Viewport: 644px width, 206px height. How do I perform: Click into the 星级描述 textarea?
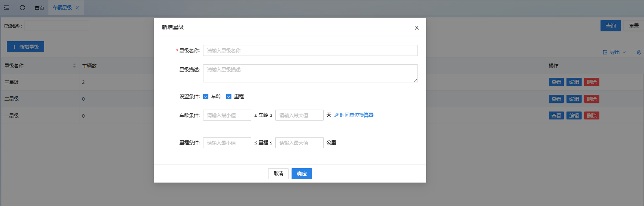(x=310, y=73)
